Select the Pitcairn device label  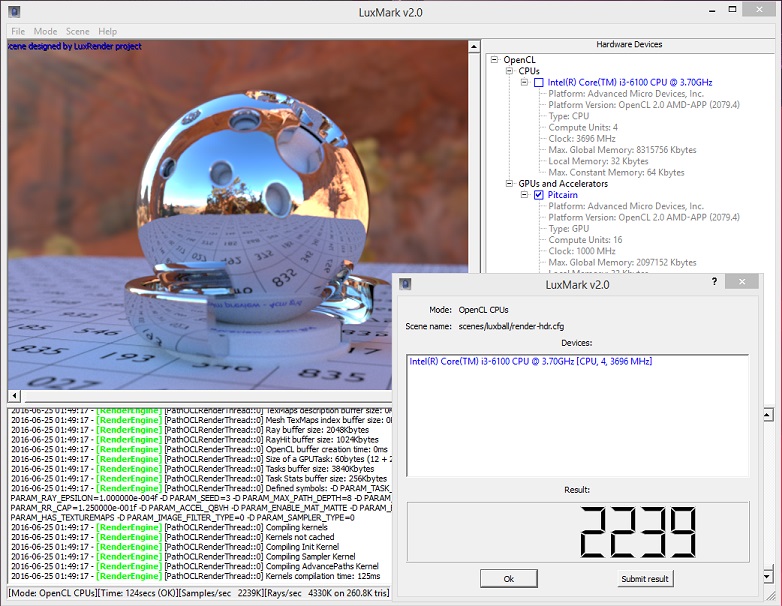[x=563, y=195]
